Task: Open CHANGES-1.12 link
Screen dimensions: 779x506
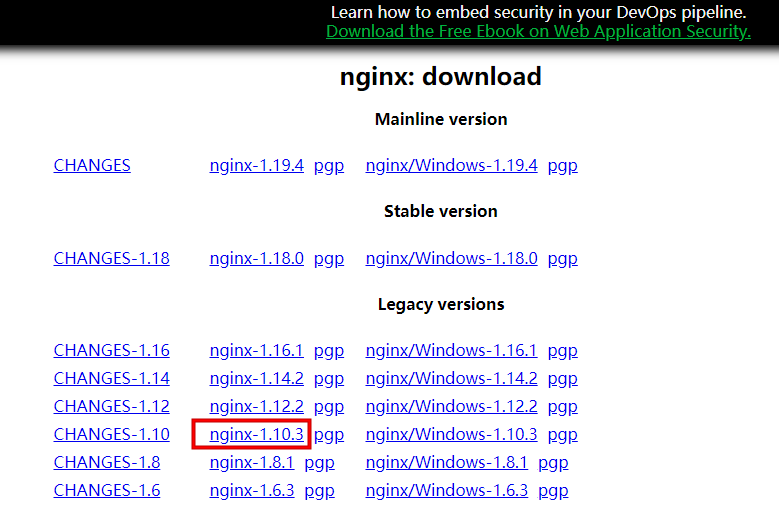Action: point(111,407)
